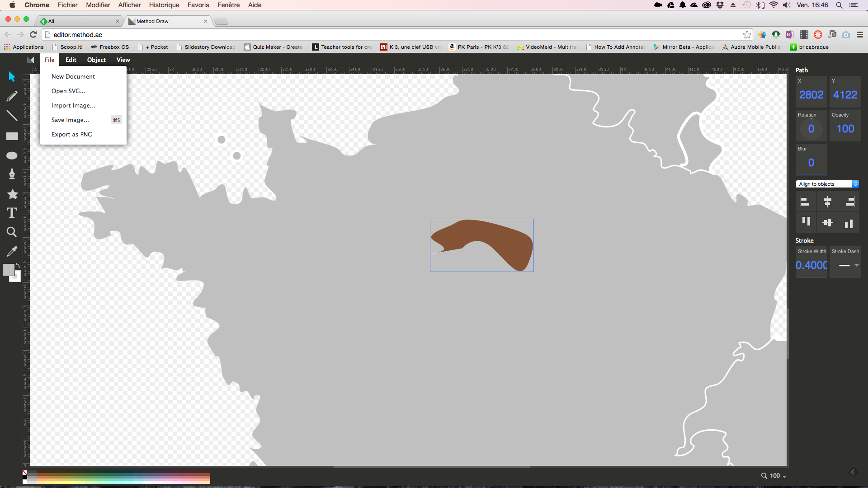Open bricabraque bookmark

click(809, 47)
